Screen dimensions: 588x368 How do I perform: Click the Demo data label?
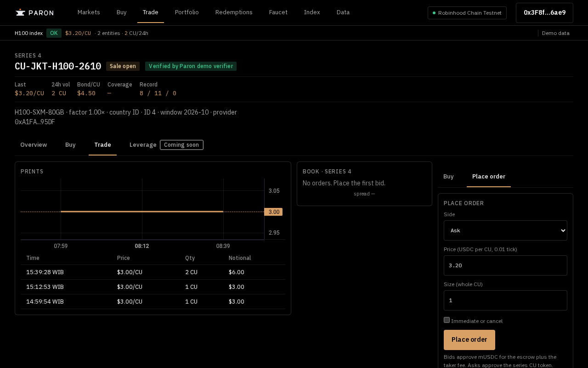555,33
